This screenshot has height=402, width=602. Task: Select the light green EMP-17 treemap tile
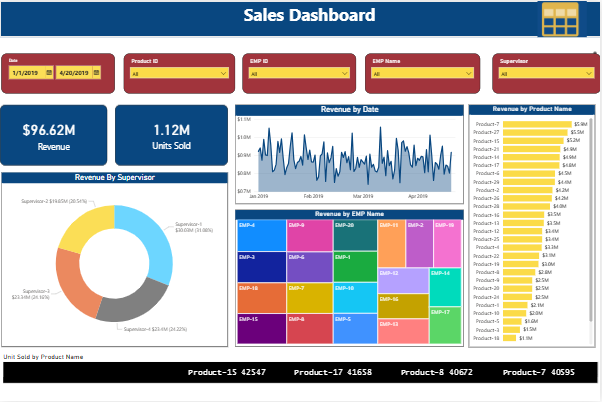[445, 325]
